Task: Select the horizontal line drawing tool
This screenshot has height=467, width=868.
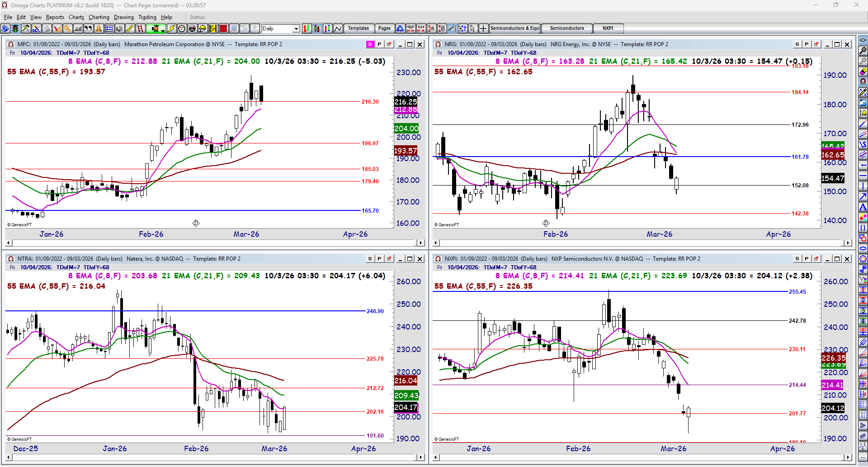Action: pyautogui.click(x=863, y=175)
